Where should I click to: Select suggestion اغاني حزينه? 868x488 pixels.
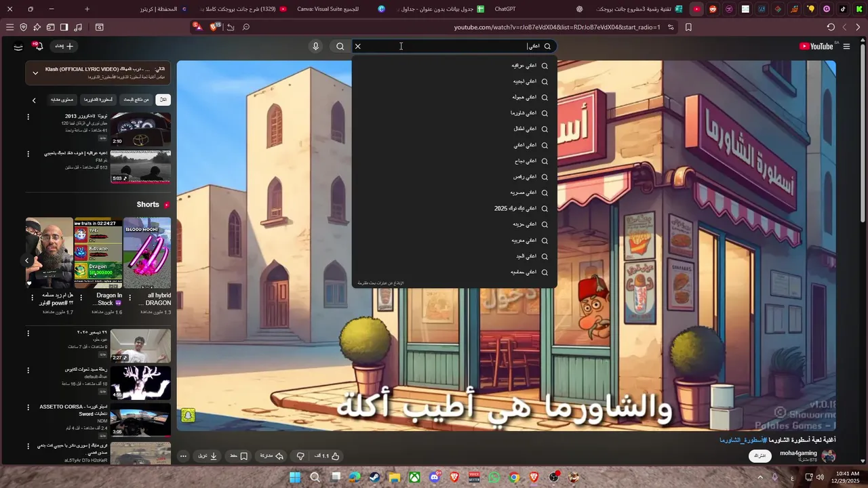[x=454, y=224]
